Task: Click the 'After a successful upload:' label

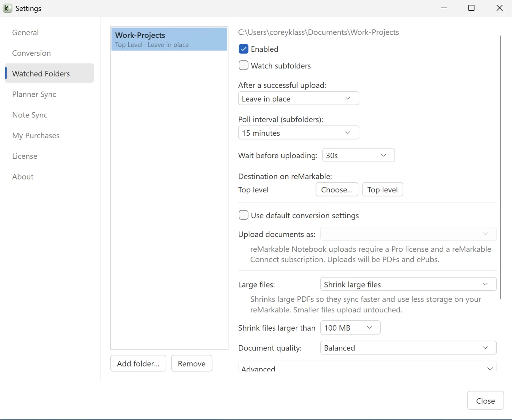Action: point(282,85)
